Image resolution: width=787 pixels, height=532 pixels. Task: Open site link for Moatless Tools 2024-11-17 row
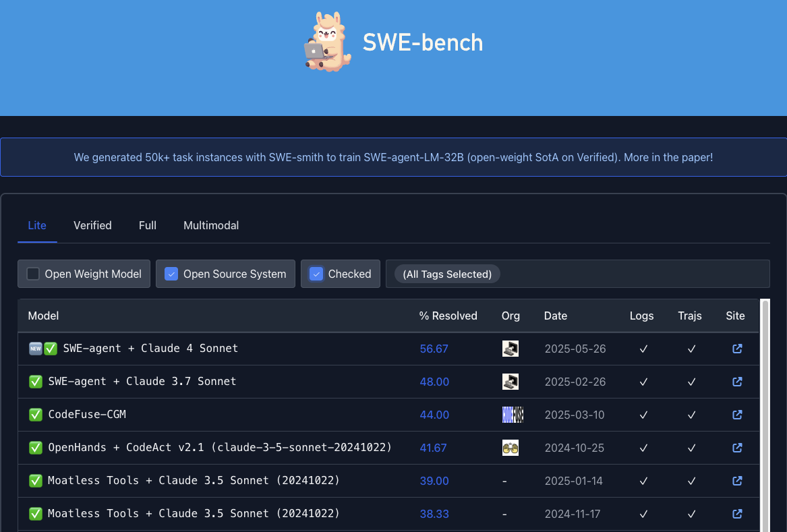click(x=737, y=514)
